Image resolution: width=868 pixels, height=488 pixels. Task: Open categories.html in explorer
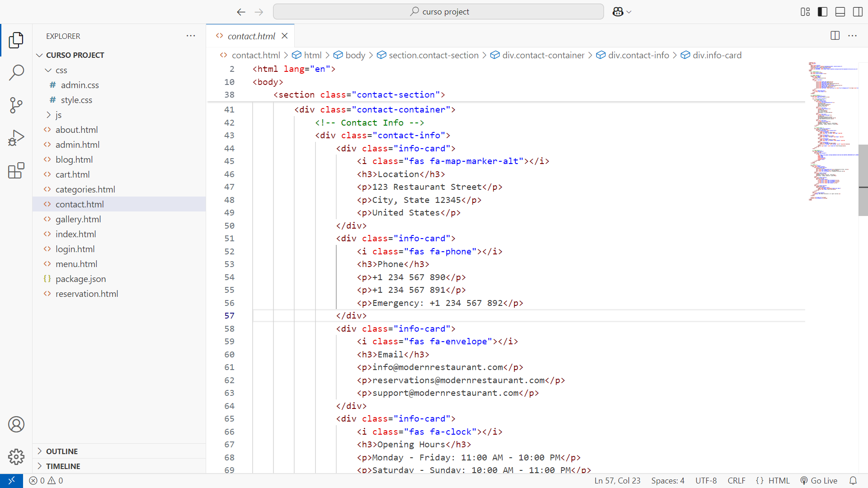click(x=119, y=189)
